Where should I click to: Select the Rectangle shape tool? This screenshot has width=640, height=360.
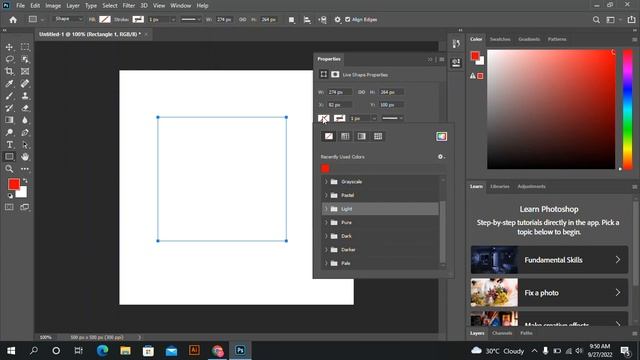tap(9, 157)
